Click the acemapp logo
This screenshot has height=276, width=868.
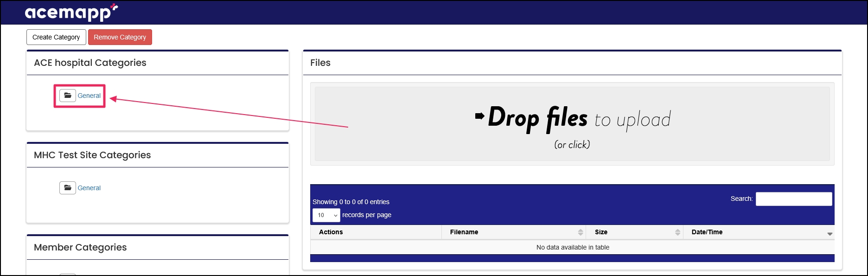point(71,13)
